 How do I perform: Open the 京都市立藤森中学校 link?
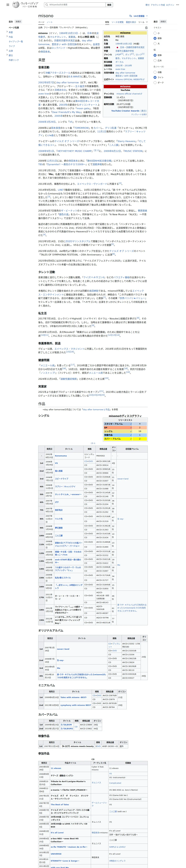[x=125, y=51]
